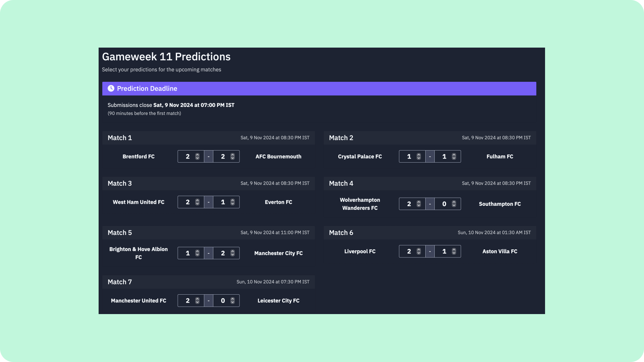The height and width of the screenshot is (362, 644).
Task: Click the Wolverhampton Wanderers FC name
Action: click(x=360, y=204)
